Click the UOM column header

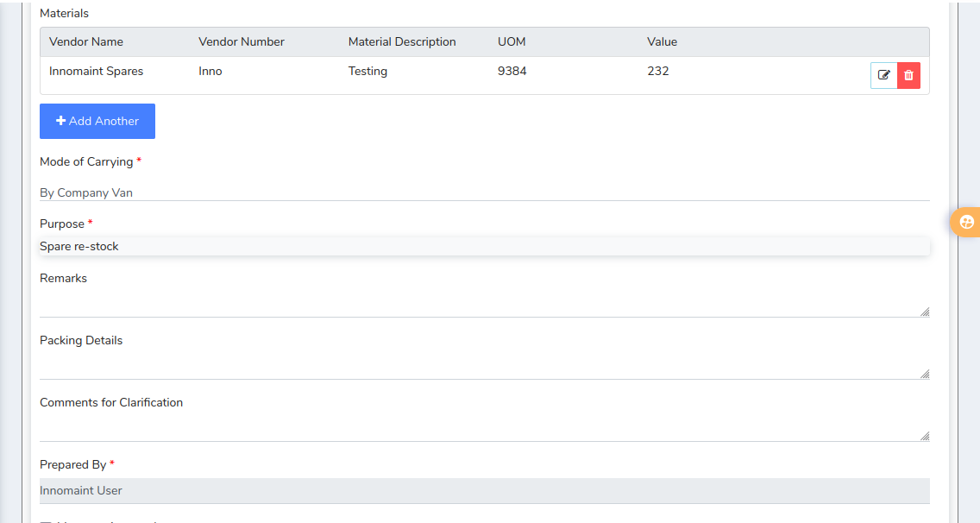pyautogui.click(x=512, y=41)
